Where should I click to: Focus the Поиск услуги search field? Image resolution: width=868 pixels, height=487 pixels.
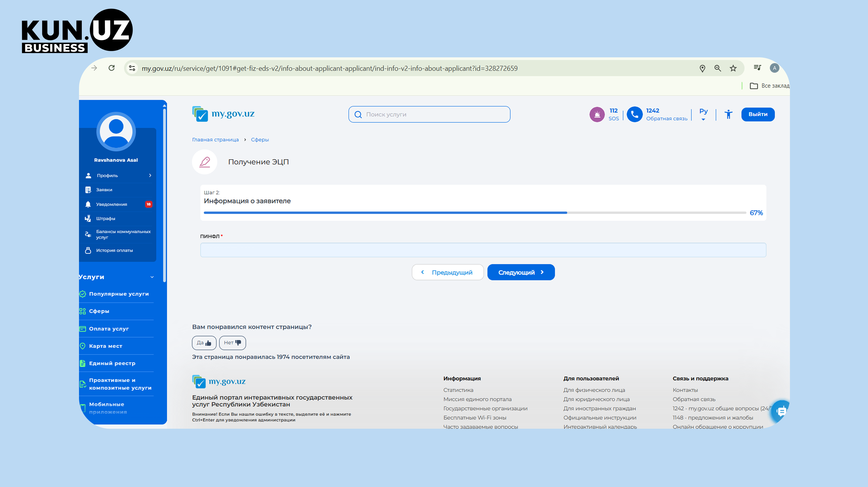pyautogui.click(x=429, y=114)
